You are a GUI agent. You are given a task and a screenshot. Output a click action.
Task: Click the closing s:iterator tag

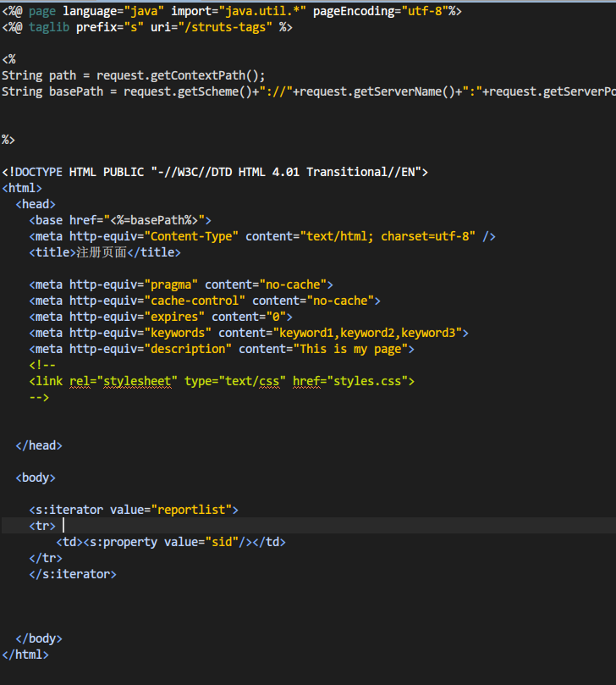click(73, 574)
